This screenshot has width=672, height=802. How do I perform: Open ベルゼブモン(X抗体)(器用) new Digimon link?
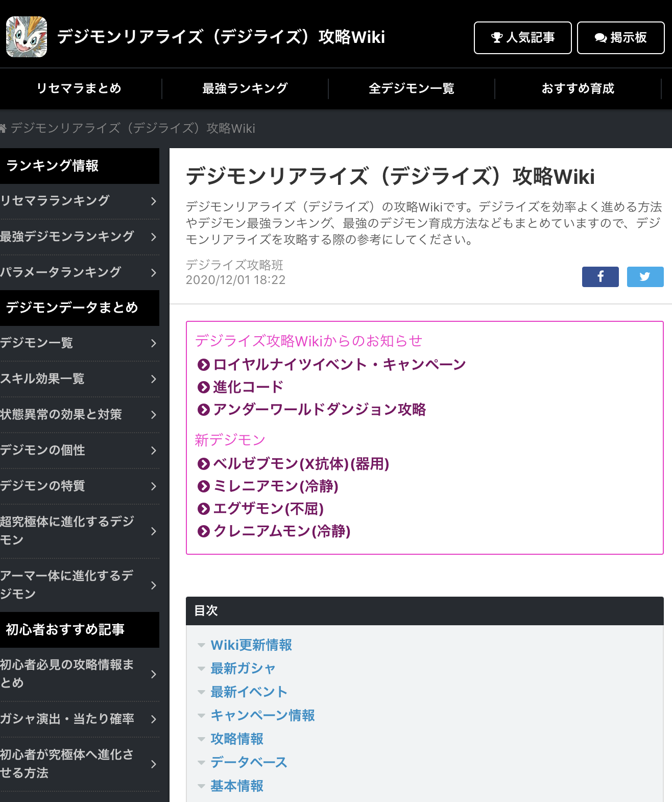pyautogui.click(x=301, y=464)
